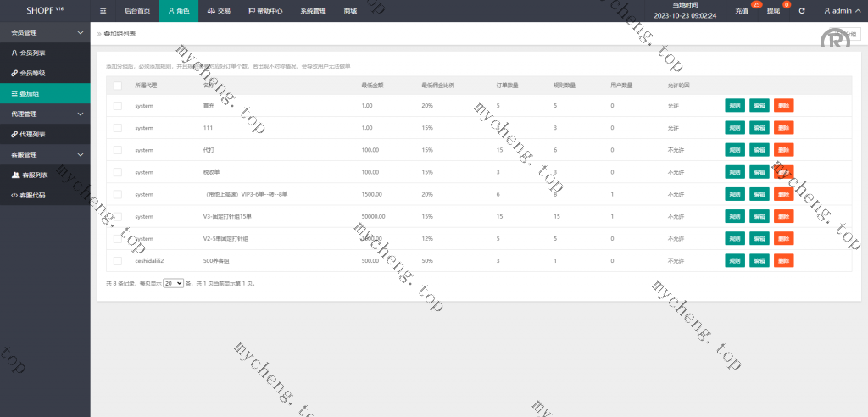The width and height of the screenshot is (868, 417).
Task: Click 编辑 button for the 111 row
Action: pos(759,128)
